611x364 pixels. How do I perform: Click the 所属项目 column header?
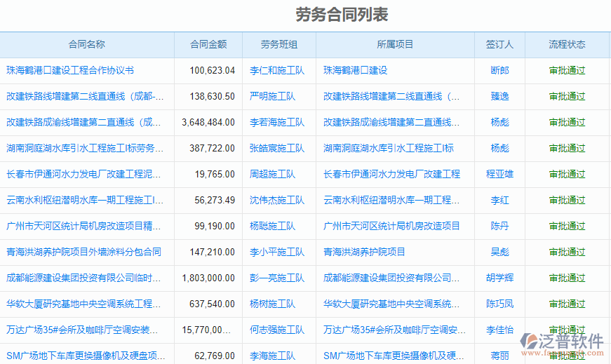tap(395, 44)
